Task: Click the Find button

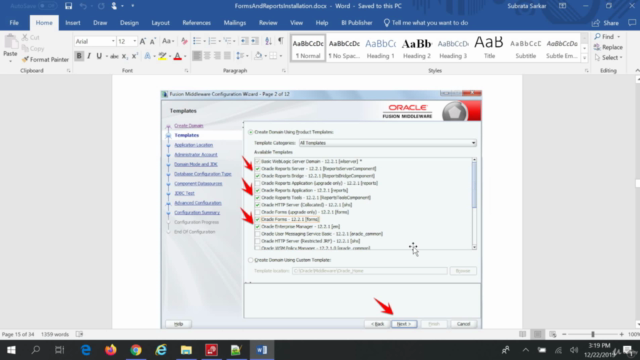Action: pyautogui.click(x=607, y=37)
